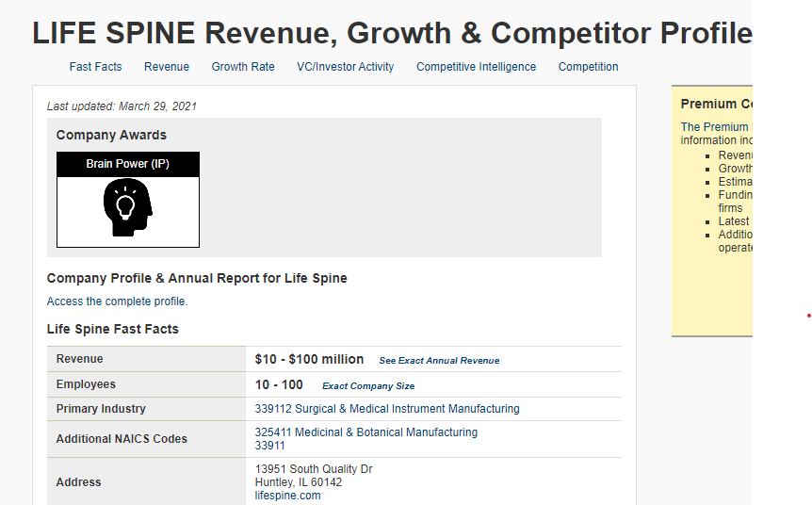The width and height of the screenshot is (812, 505).
Task: Click the Brain Power (IP) award header
Action: click(127, 164)
